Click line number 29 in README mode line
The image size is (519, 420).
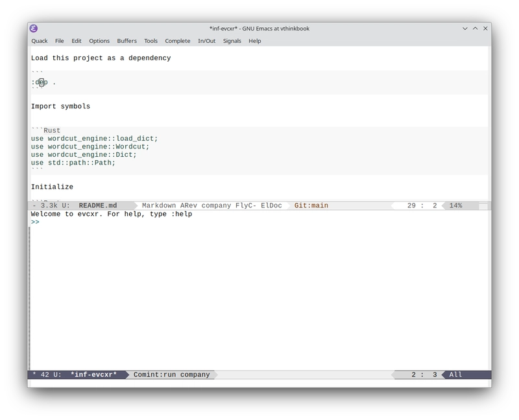pyautogui.click(x=411, y=205)
